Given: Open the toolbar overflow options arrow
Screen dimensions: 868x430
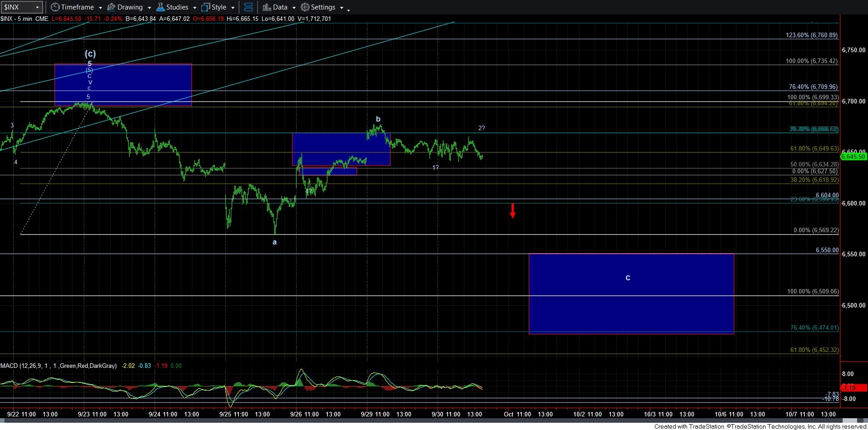Looking at the screenshot, I should tap(348, 10).
